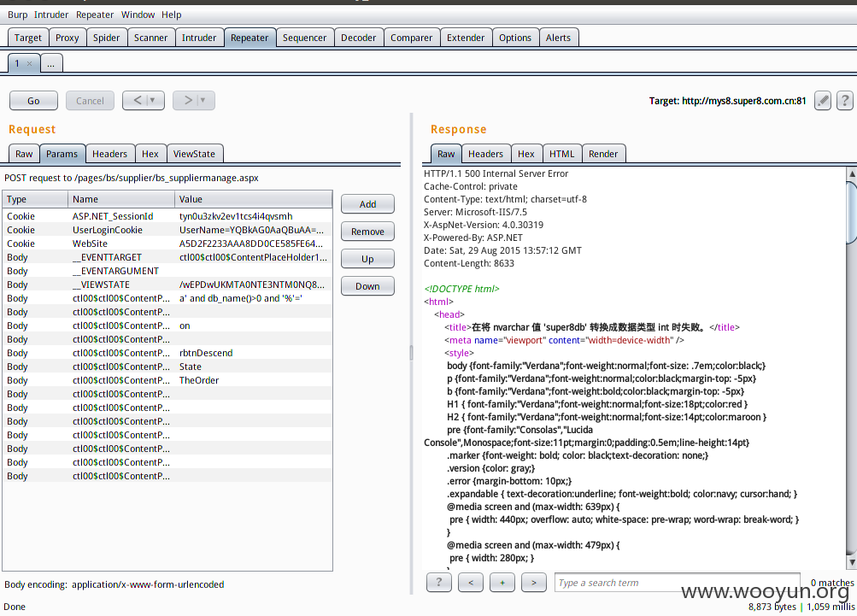Switch to the Proxy tab
This screenshot has width=857, height=616.
[68, 38]
